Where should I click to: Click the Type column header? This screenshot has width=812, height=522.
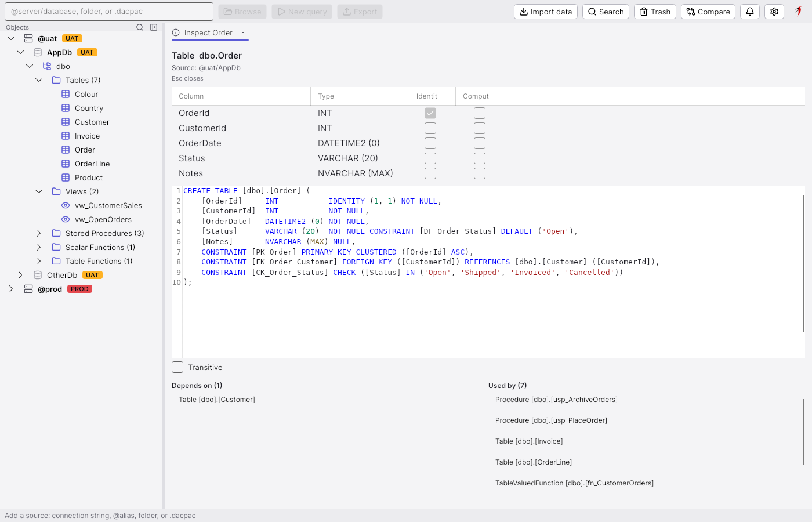360,96
